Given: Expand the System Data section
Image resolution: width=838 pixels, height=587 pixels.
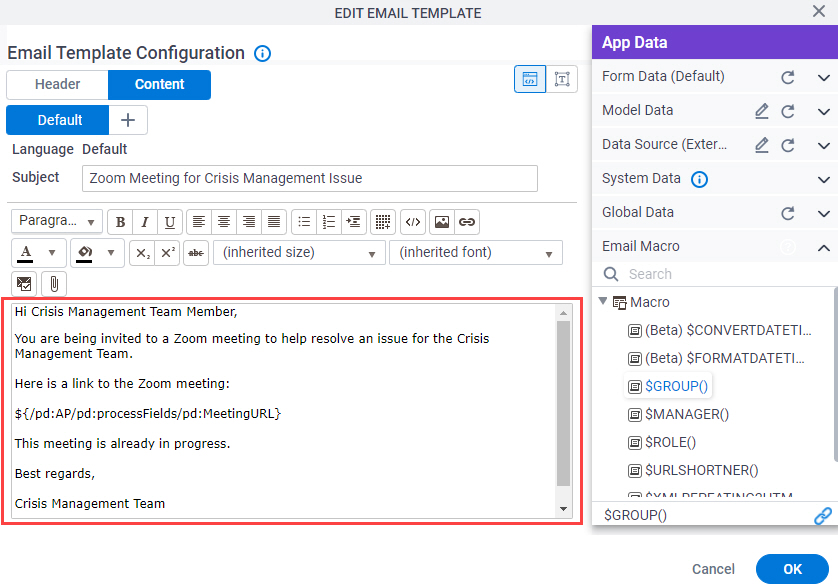Looking at the screenshot, I should point(824,180).
